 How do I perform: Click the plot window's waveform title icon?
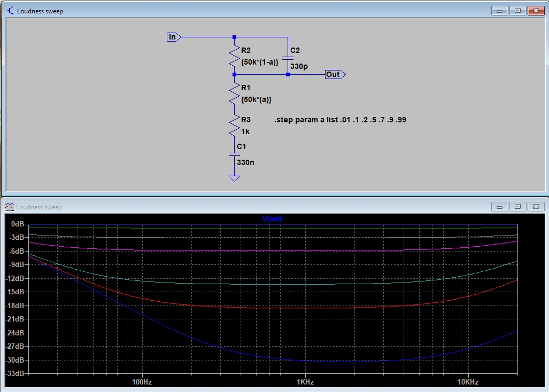[10, 207]
